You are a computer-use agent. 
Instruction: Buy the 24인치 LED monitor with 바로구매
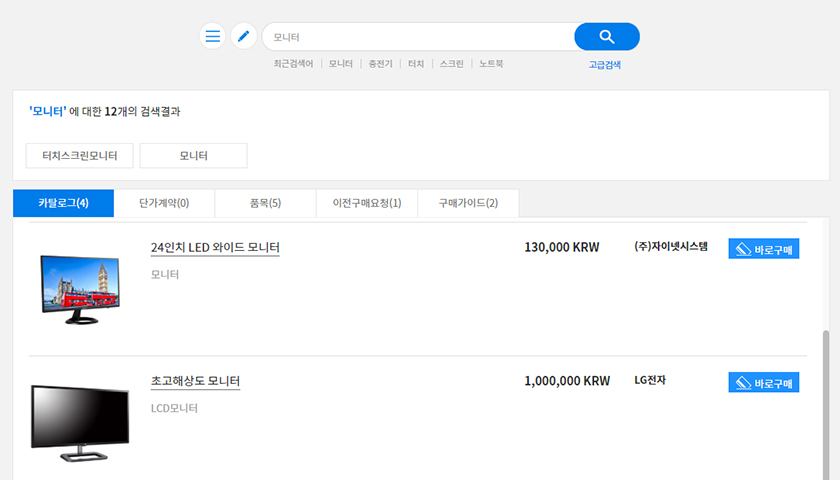point(763,249)
